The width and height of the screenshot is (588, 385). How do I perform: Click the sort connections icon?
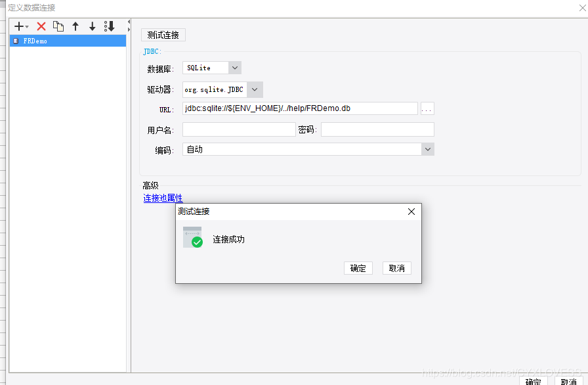[x=109, y=26]
